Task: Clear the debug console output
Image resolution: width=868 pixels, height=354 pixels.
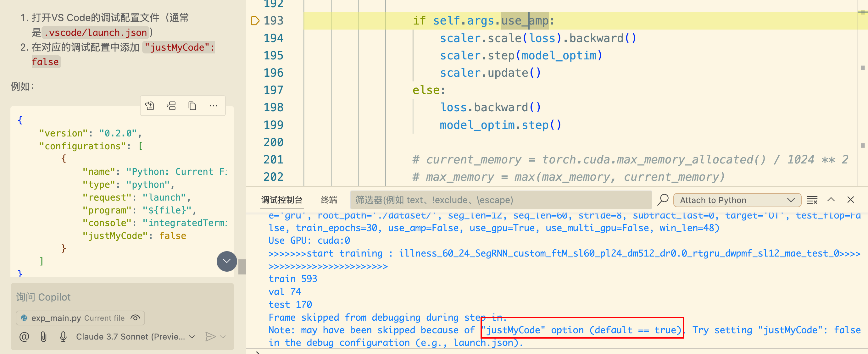Action: 812,200
